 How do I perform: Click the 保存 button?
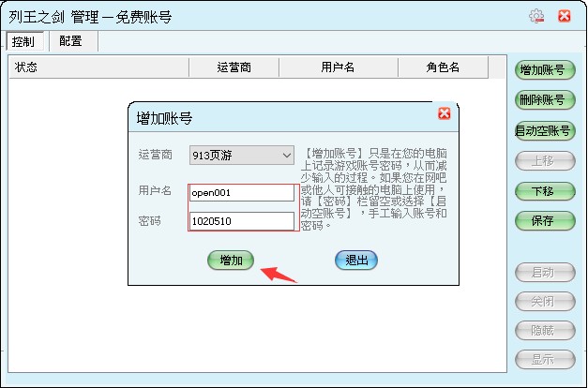(544, 221)
